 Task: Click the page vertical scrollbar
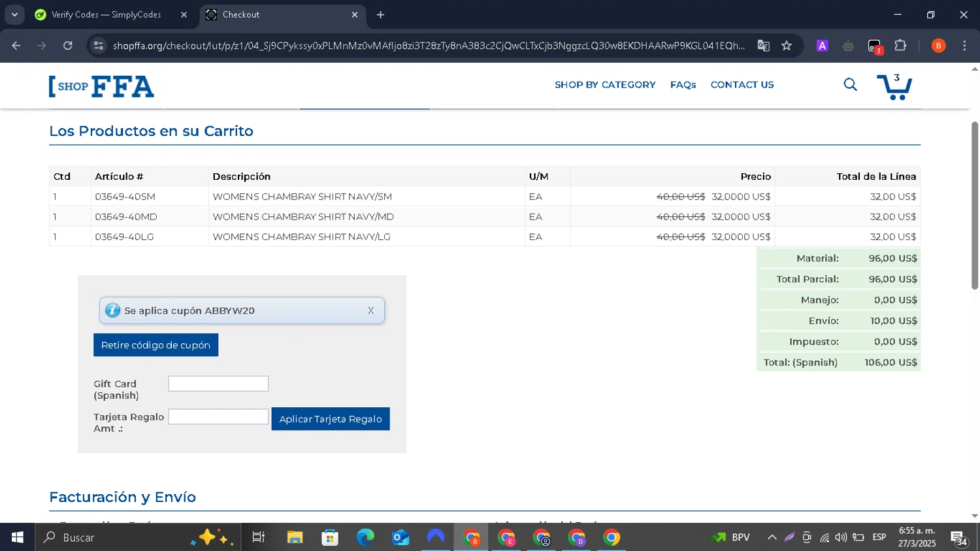point(975,205)
